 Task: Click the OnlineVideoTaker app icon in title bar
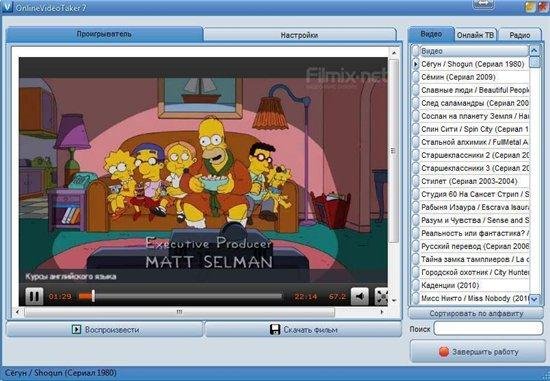(x=7, y=7)
